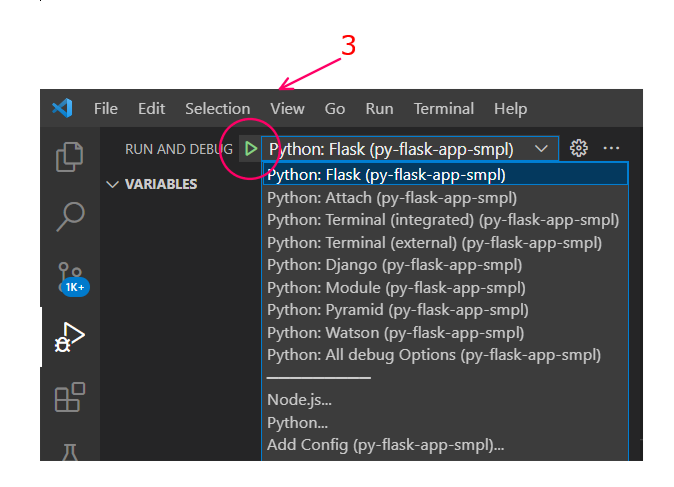The height and width of the screenshot is (487, 674).
Task: Open the Terminal menu
Action: point(443,108)
